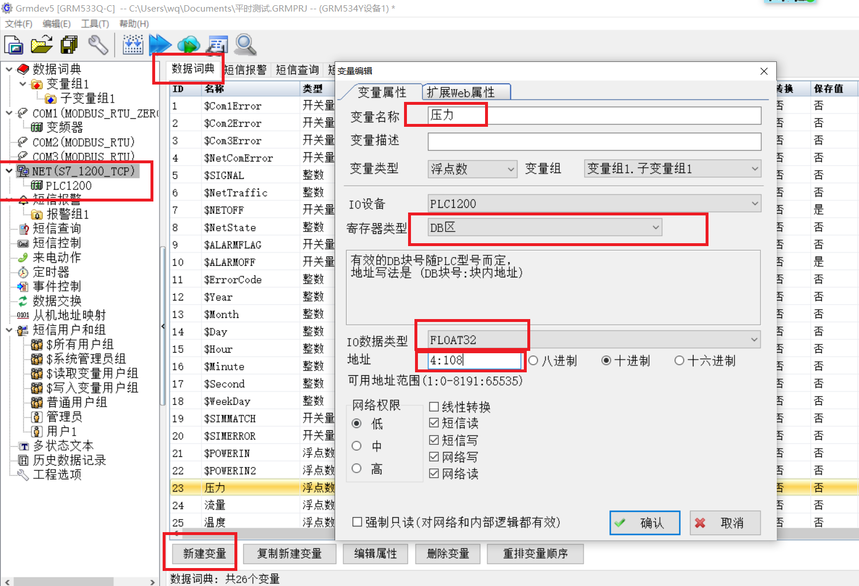Click the device icon beside PLC1200
This screenshot has width=859, height=586.
click(37, 186)
